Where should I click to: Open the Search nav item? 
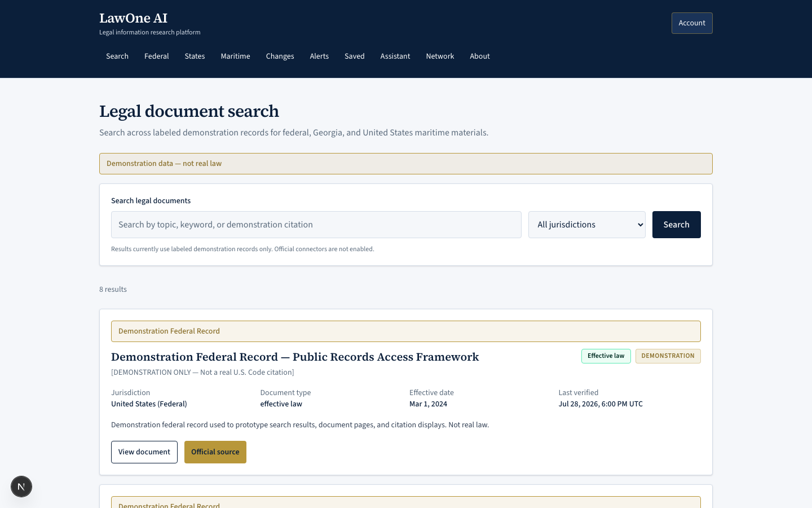click(x=117, y=56)
